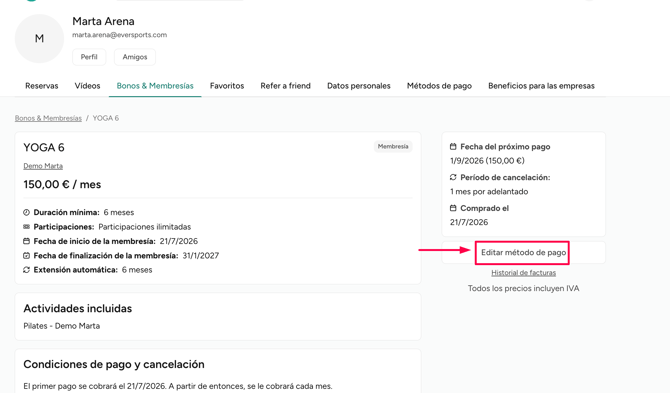Click the 1 mes por adelantado text

tap(489, 191)
